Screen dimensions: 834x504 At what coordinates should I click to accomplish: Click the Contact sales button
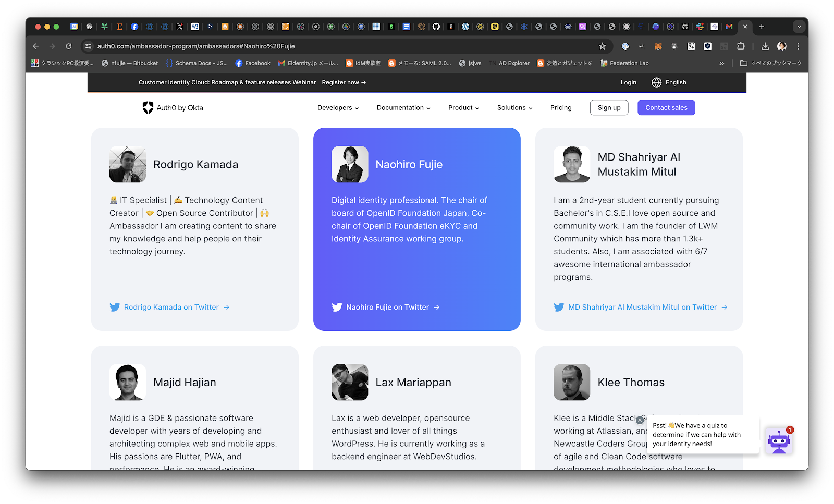[x=666, y=108]
